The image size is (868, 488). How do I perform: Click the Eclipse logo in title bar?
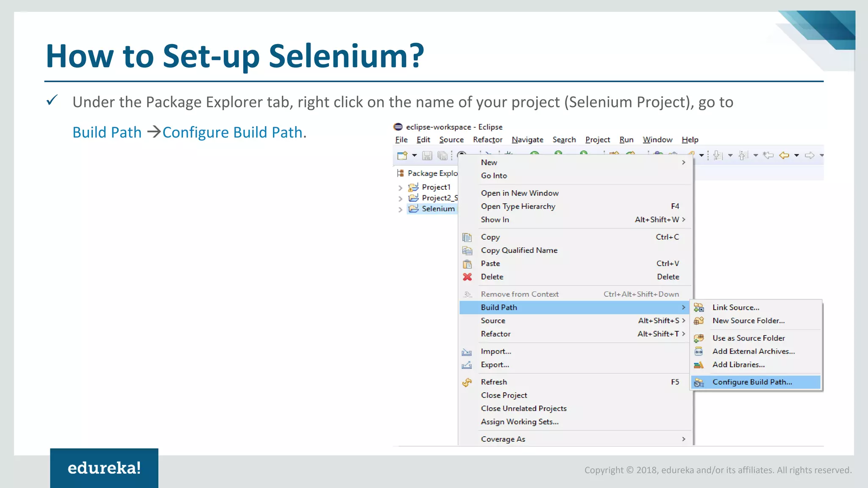click(x=398, y=127)
